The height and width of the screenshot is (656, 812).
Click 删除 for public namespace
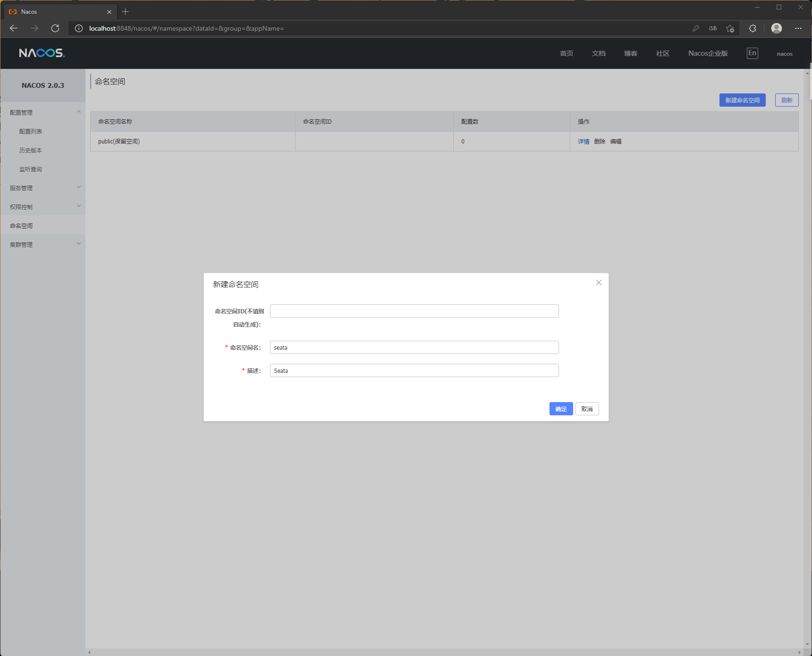click(600, 142)
